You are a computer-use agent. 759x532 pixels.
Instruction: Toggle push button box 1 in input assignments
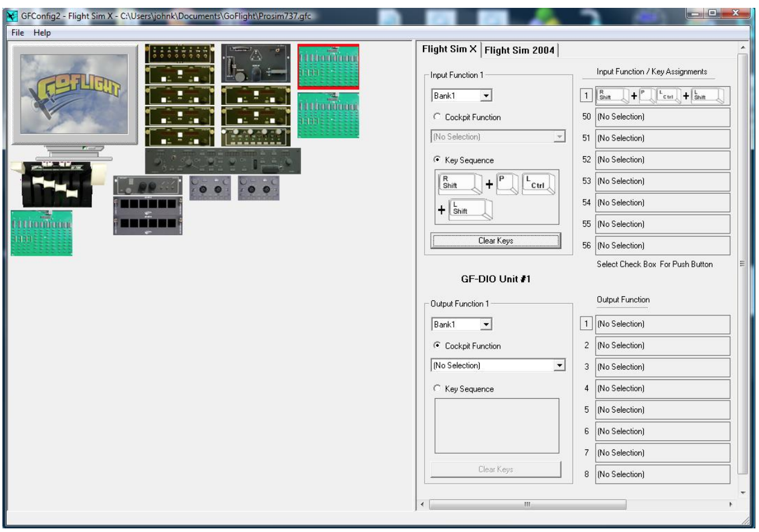click(585, 95)
